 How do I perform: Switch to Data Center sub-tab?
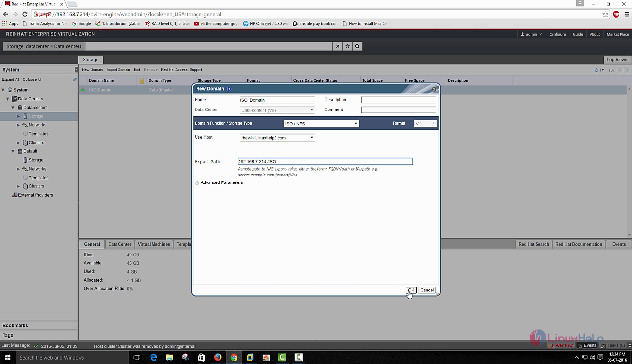pos(120,244)
